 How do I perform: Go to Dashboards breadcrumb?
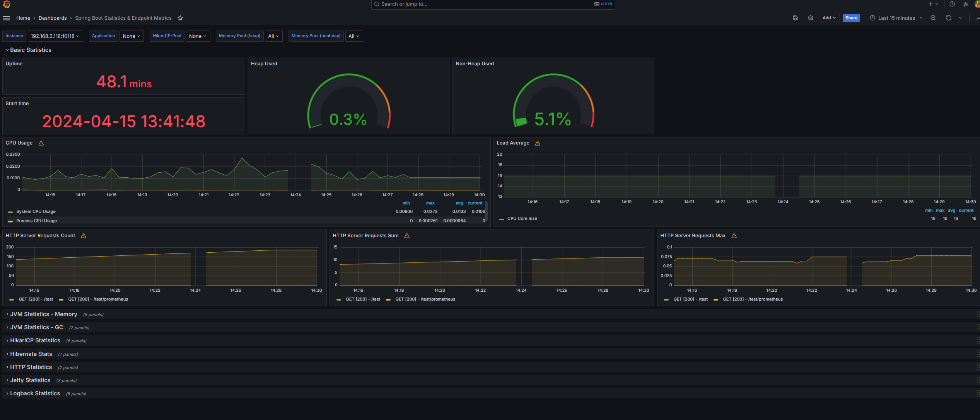click(x=53, y=18)
